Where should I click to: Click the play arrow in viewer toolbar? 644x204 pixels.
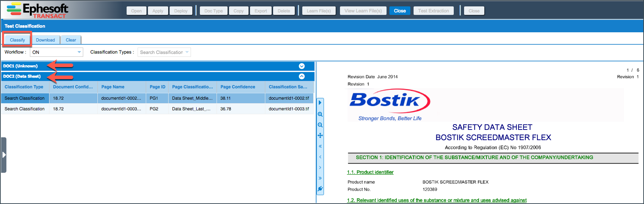click(320, 103)
